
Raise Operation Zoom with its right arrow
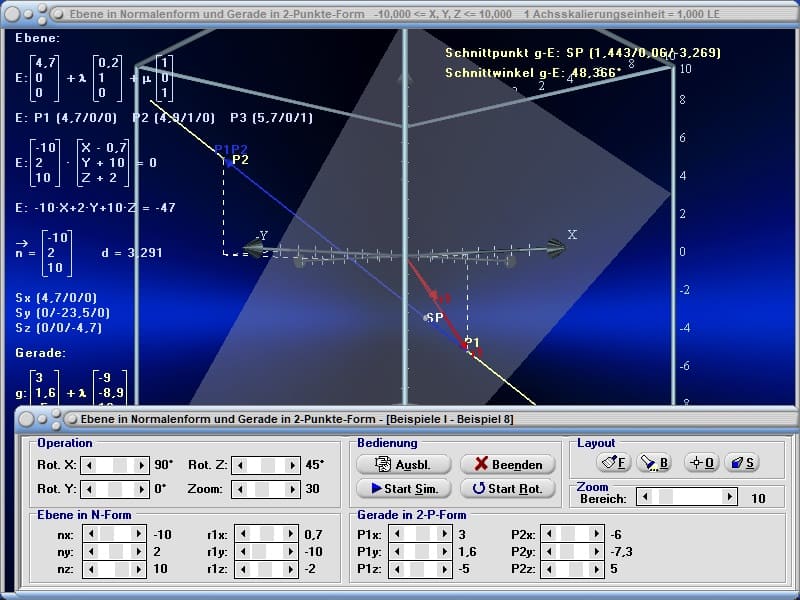click(x=292, y=489)
